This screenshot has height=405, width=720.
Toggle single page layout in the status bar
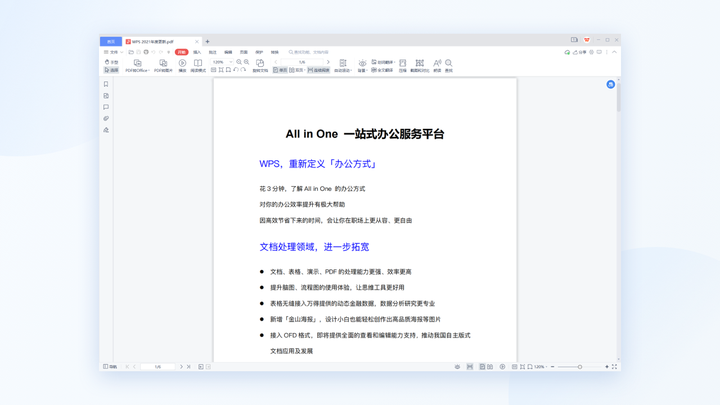482,366
